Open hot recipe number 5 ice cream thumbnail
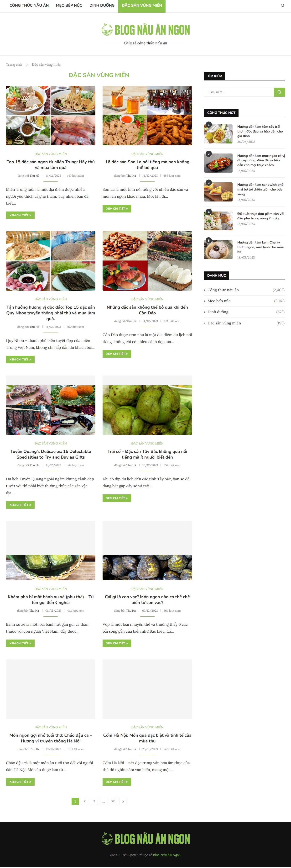This screenshot has height=868, width=291. pyautogui.click(x=218, y=250)
